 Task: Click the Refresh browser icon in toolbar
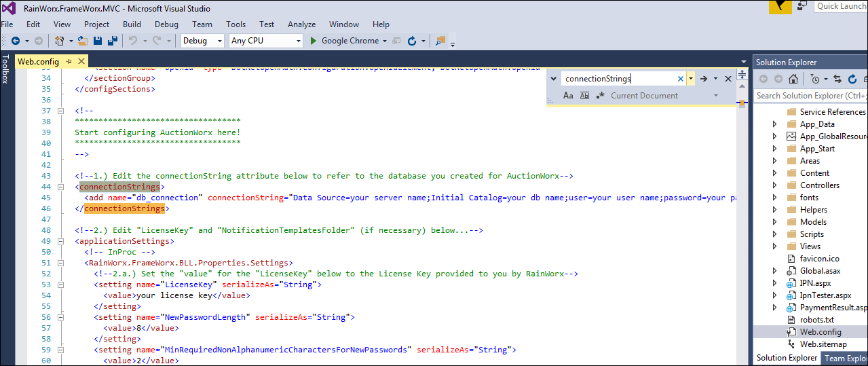pyautogui.click(x=412, y=41)
